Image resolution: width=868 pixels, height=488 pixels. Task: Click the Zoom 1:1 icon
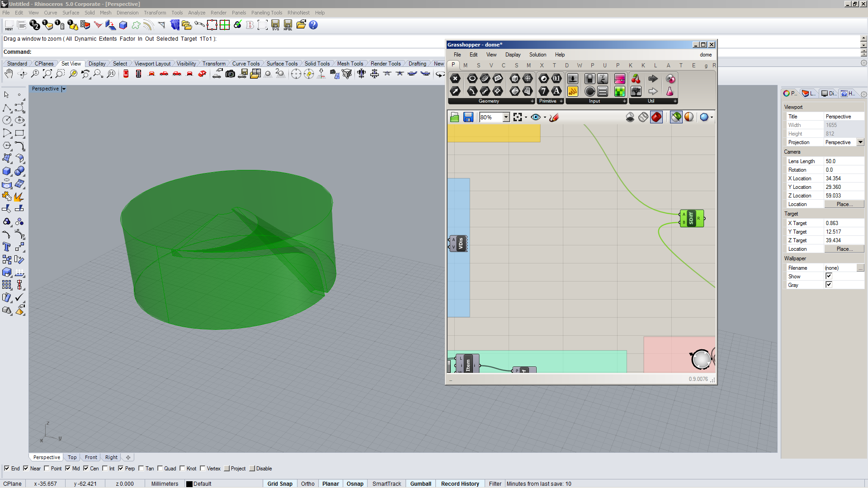click(x=111, y=74)
